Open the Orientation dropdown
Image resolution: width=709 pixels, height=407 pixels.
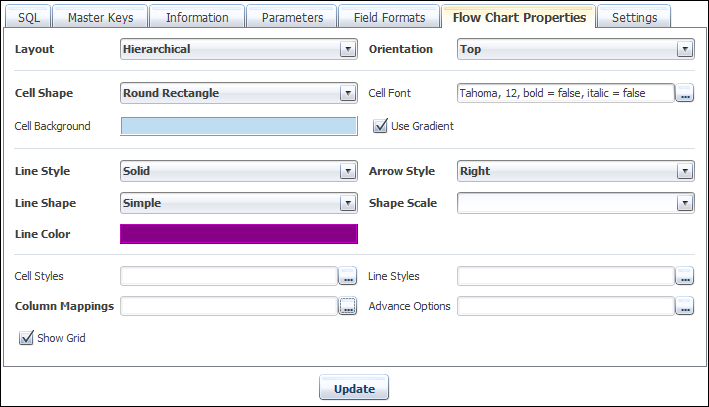(685, 49)
